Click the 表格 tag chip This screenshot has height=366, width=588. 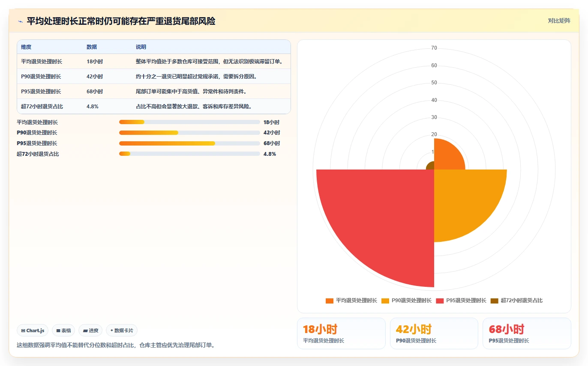[x=63, y=330]
